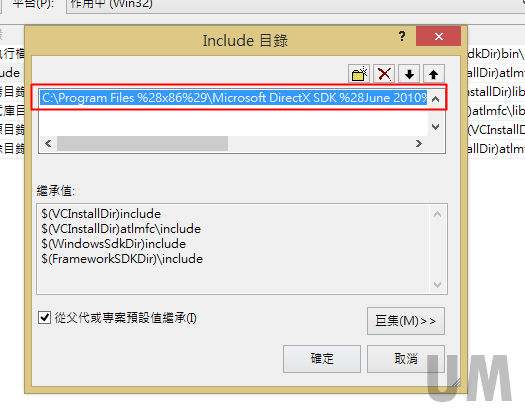This screenshot has width=525, height=411.
Task: Click the inherited values scroll down arrow
Action: click(437, 285)
